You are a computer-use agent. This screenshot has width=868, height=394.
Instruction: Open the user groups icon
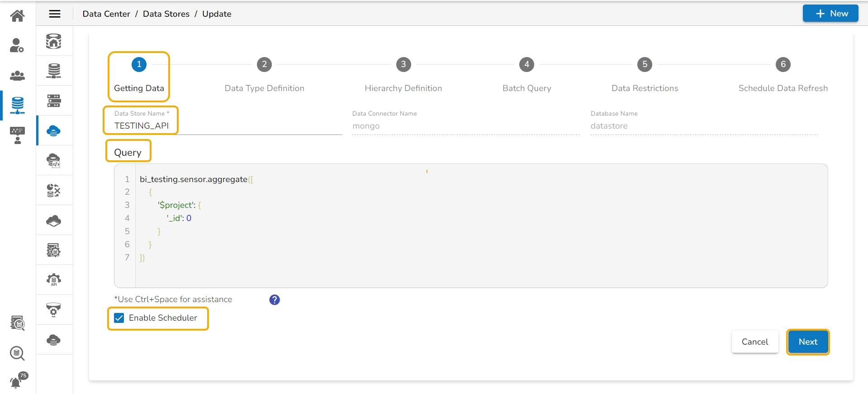(17, 75)
